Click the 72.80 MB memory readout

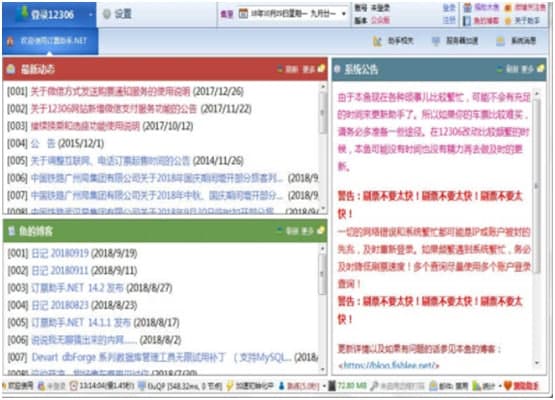352,385
